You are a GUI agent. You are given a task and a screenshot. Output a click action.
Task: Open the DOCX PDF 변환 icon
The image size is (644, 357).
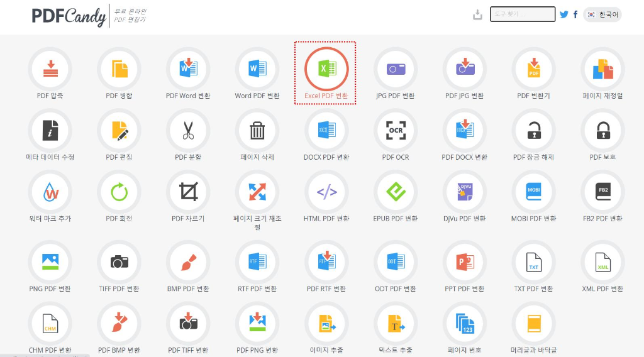pos(326,130)
